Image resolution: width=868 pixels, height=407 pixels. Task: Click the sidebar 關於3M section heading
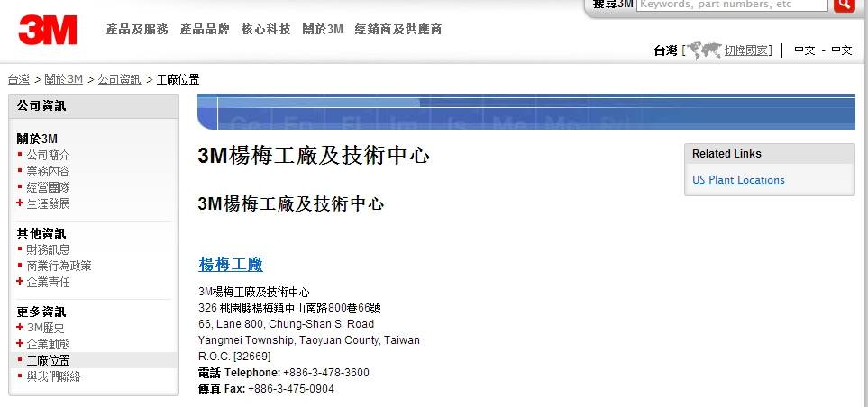tap(37, 139)
